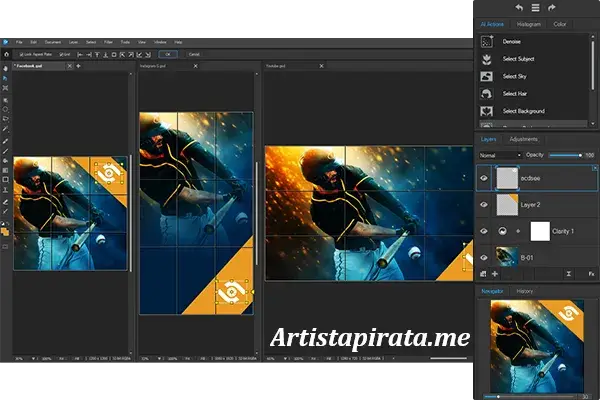Click the Cancel button in options bar
The width and height of the screenshot is (600, 400).
(x=194, y=54)
